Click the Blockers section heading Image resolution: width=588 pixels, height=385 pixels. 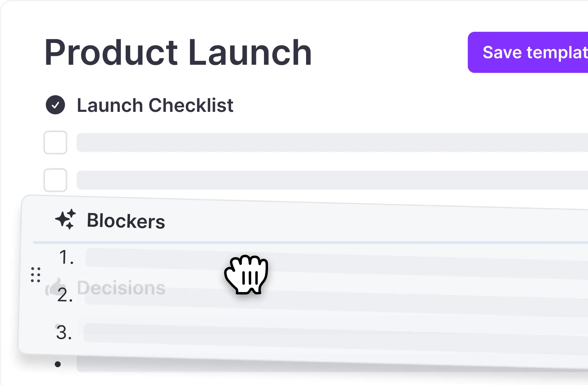[x=126, y=221]
